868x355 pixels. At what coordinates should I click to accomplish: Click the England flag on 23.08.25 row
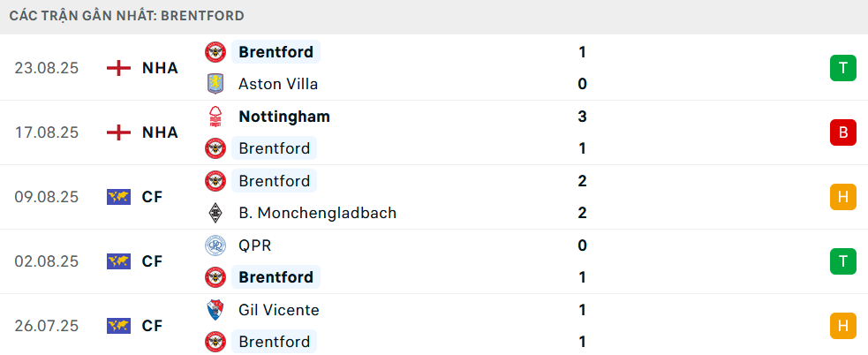tap(118, 68)
